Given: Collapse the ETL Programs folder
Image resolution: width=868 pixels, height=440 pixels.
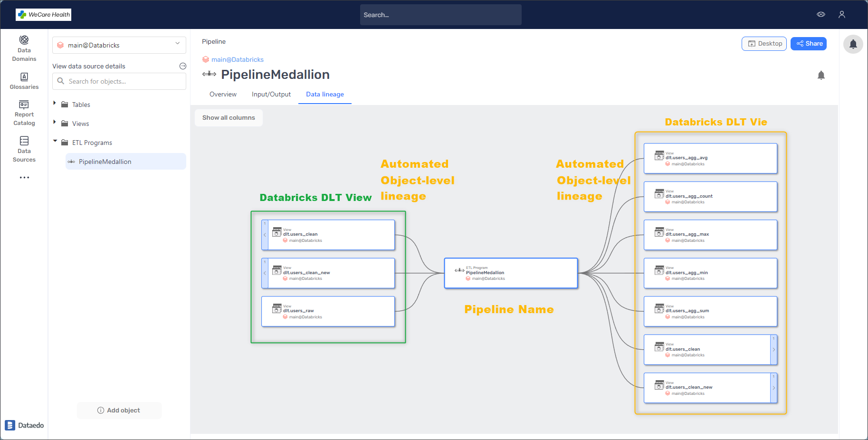Looking at the screenshot, I should tap(55, 142).
